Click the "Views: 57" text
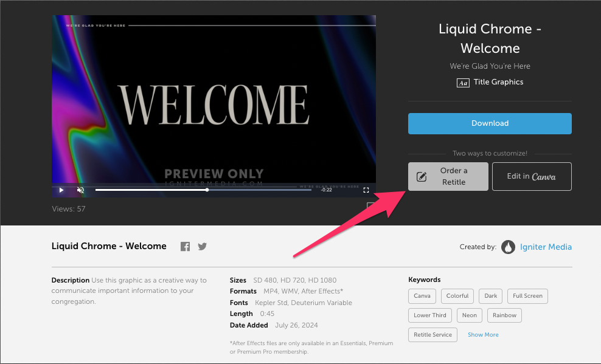 [69, 209]
